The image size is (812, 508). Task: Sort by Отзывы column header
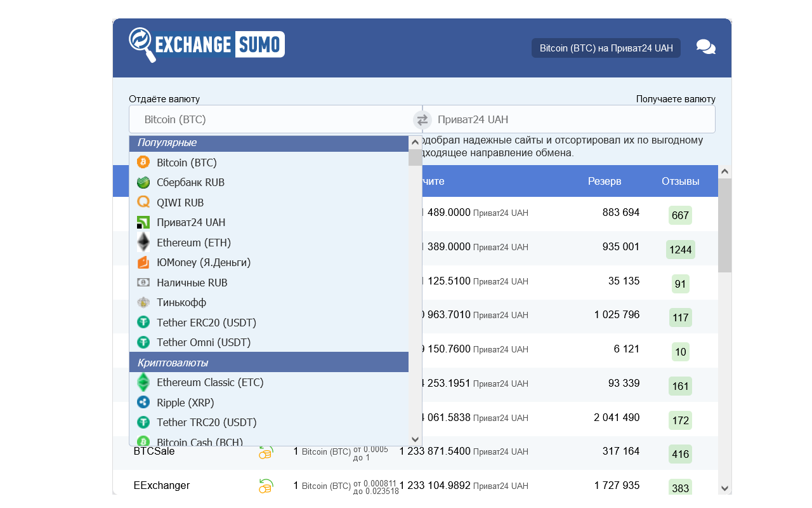pos(681,182)
